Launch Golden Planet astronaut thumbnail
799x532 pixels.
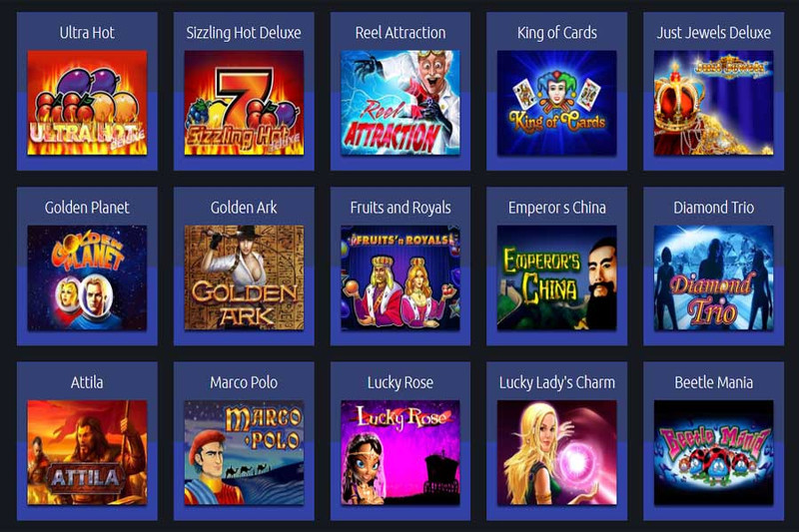click(x=87, y=277)
